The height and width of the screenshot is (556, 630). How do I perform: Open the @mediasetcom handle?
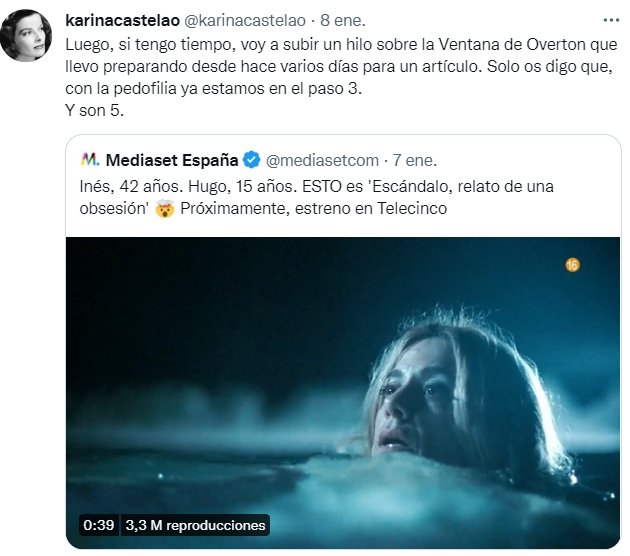(322, 160)
